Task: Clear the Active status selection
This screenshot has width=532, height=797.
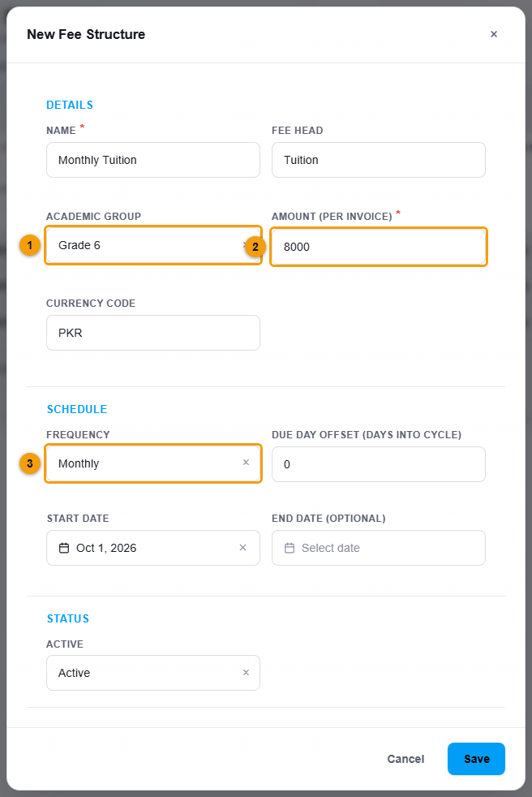Action: (246, 673)
